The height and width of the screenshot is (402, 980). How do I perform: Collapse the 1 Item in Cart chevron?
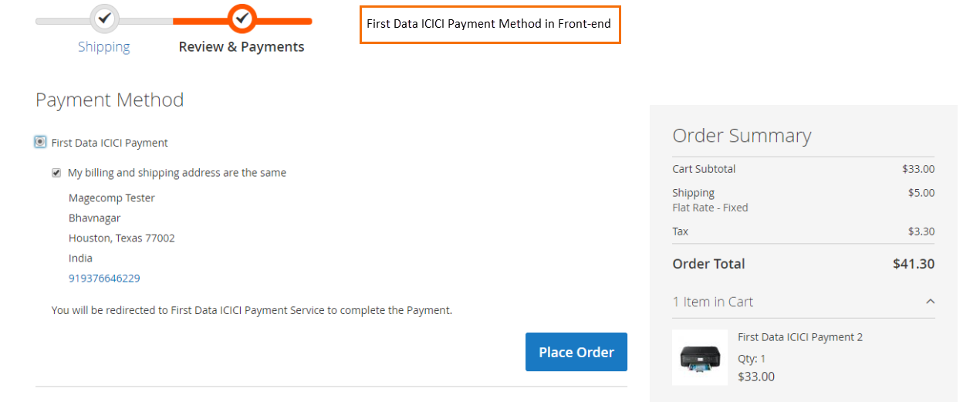[x=930, y=302]
